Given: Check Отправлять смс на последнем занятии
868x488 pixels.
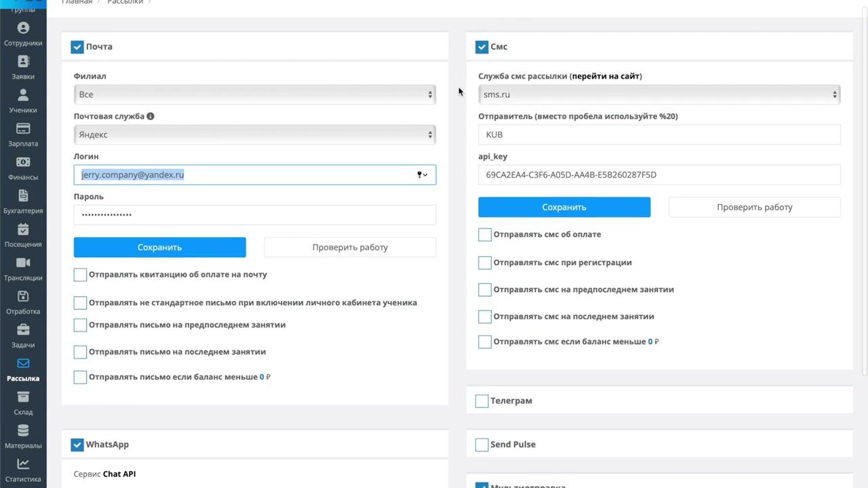Looking at the screenshot, I should (x=485, y=317).
